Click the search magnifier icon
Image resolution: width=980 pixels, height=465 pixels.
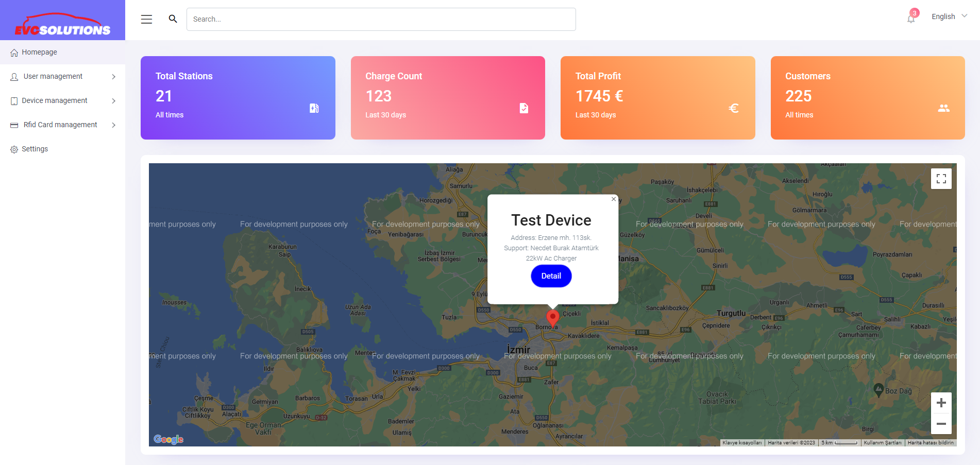pyautogui.click(x=173, y=19)
